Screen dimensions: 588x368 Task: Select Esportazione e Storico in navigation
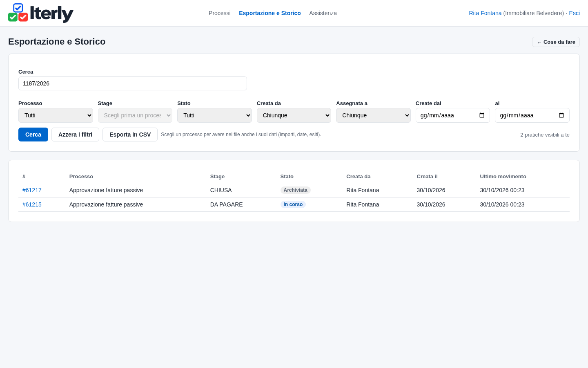pyautogui.click(x=270, y=13)
